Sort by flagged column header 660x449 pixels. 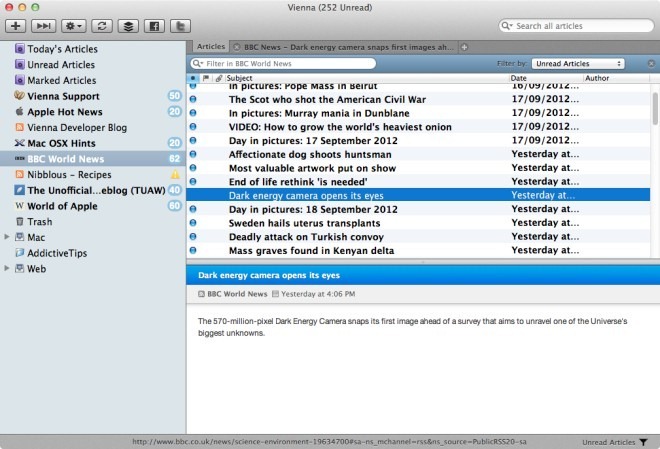click(205, 78)
